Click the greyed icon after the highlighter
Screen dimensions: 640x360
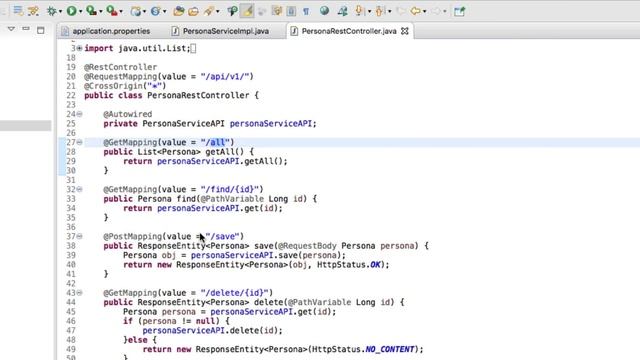[x=262, y=11]
